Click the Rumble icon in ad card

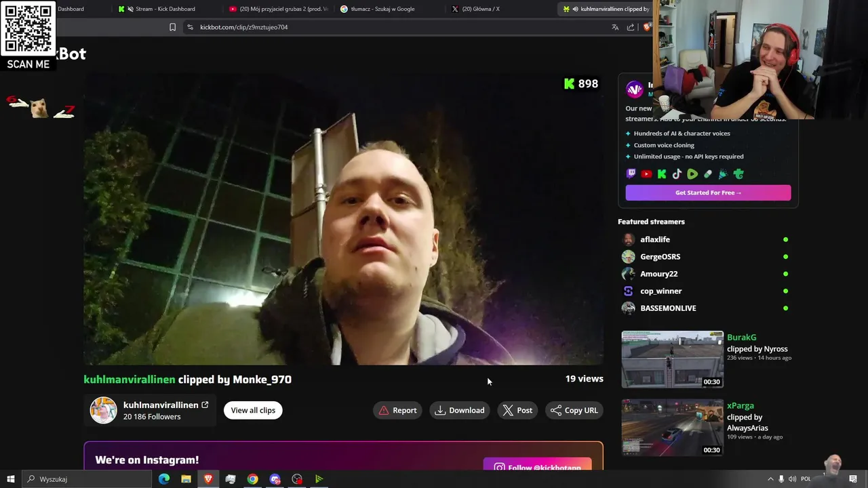pos(692,174)
